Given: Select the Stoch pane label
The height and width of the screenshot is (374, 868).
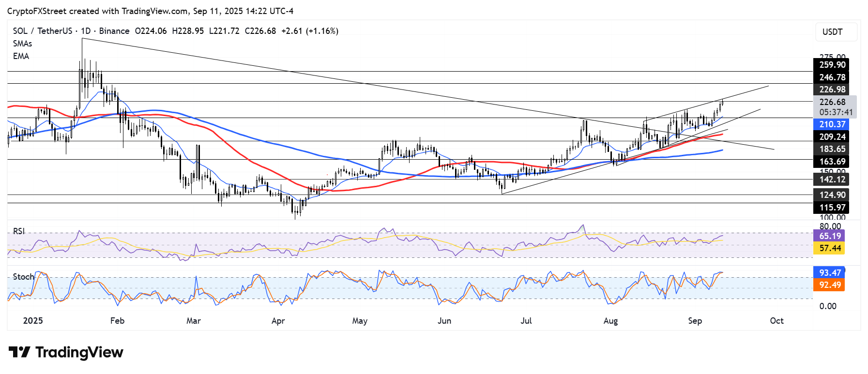Looking at the screenshot, I should pyautogui.click(x=24, y=277).
